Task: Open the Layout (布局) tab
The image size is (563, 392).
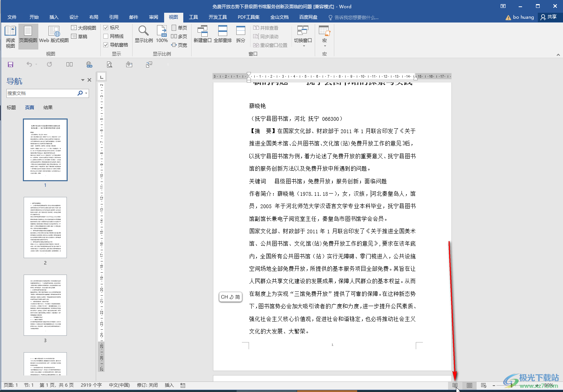Action: coord(94,17)
